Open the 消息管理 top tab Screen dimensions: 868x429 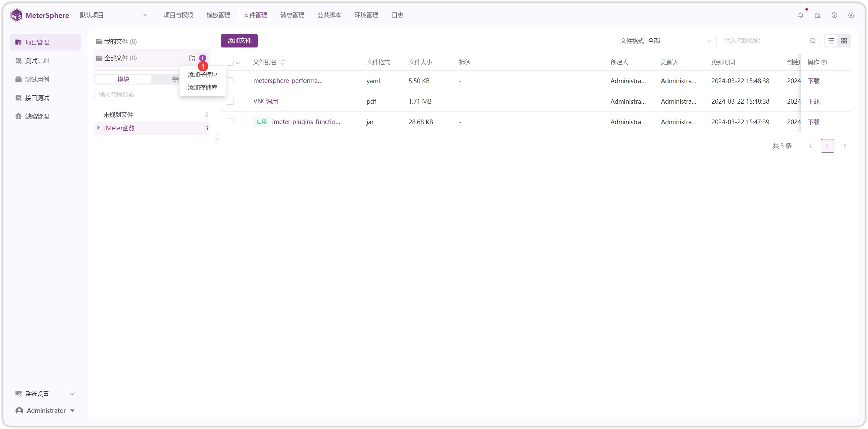292,15
